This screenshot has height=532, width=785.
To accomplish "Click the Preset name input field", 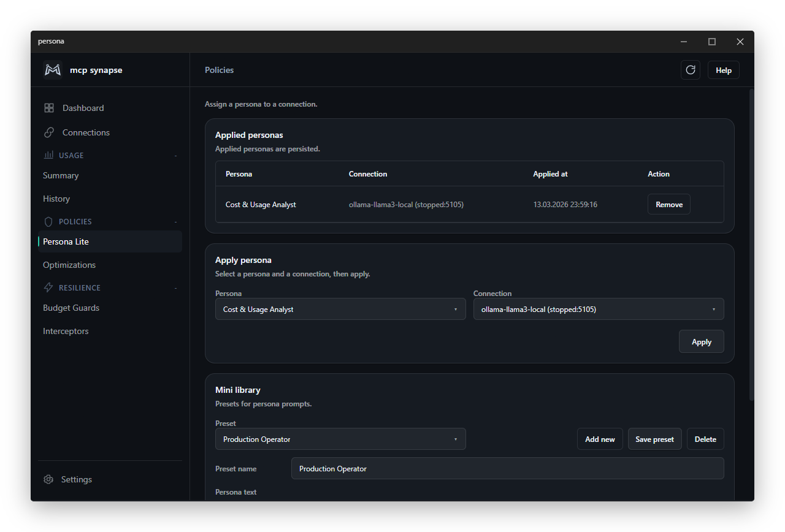I will pyautogui.click(x=507, y=468).
